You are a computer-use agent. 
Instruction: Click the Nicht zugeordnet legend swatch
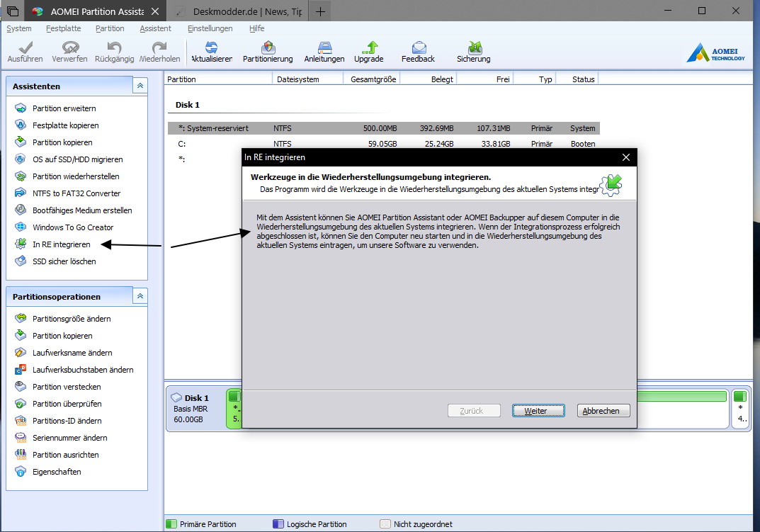point(385,523)
